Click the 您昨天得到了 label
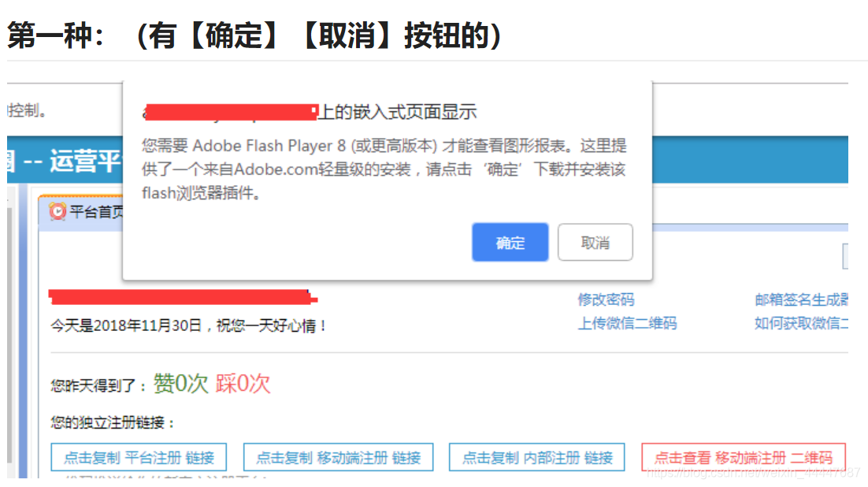 tap(98, 385)
